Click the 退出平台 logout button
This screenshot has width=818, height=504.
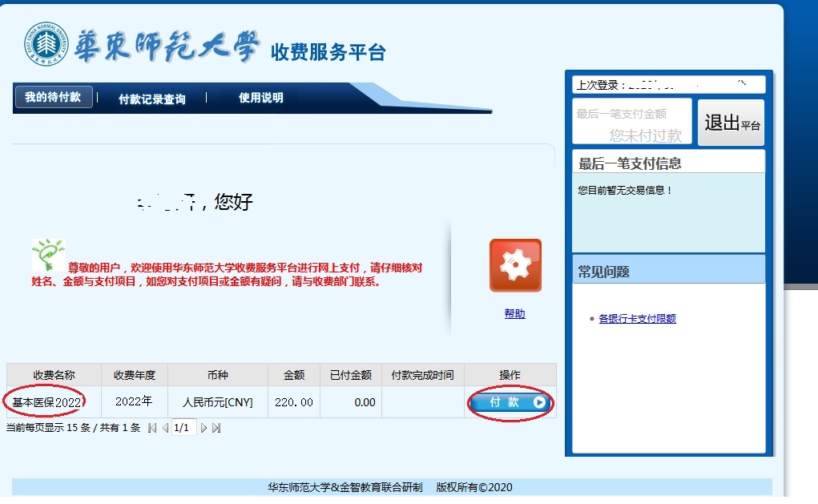coord(731,123)
